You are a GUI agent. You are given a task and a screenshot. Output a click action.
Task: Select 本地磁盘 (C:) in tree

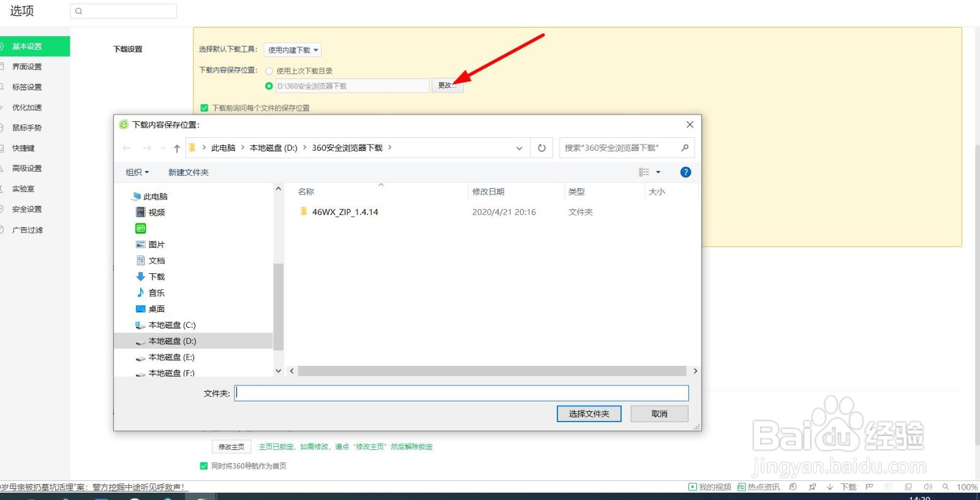[x=165, y=325]
